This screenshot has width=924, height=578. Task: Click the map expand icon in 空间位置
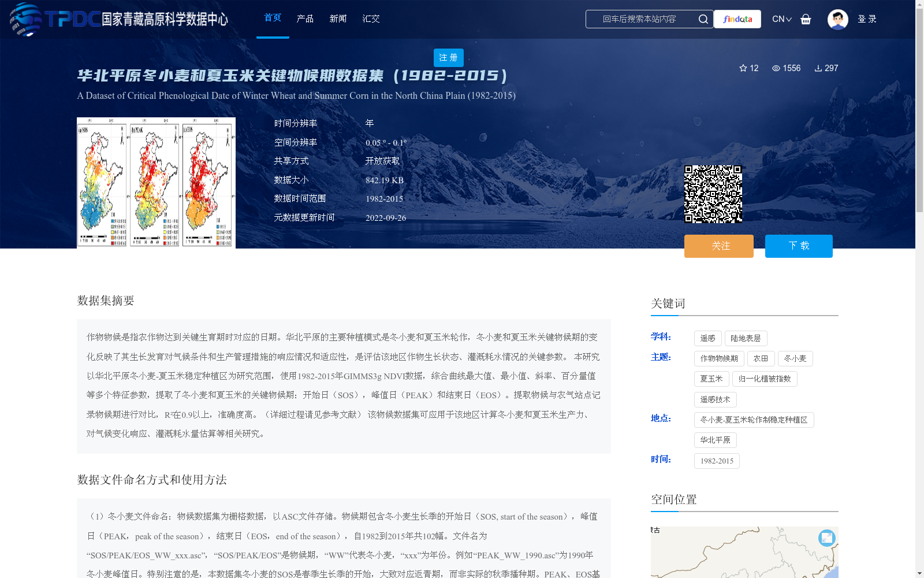(827, 538)
